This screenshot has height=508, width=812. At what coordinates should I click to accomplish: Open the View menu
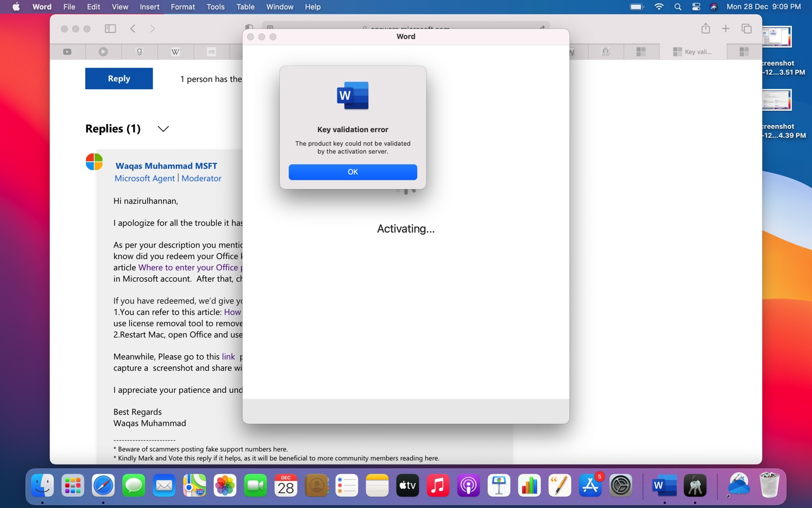(x=120, y=7)
